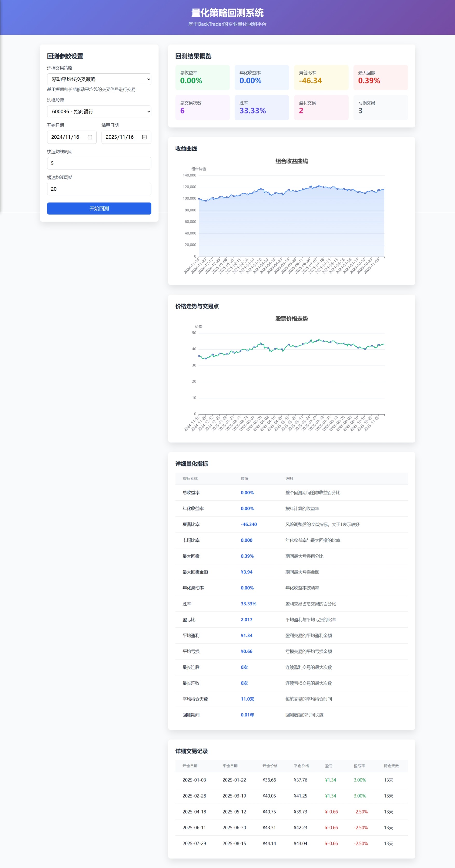Select the yellow 夏普比率 overview card
The height and width of the screenshot is (868, 455).
[x=321, y=77]
